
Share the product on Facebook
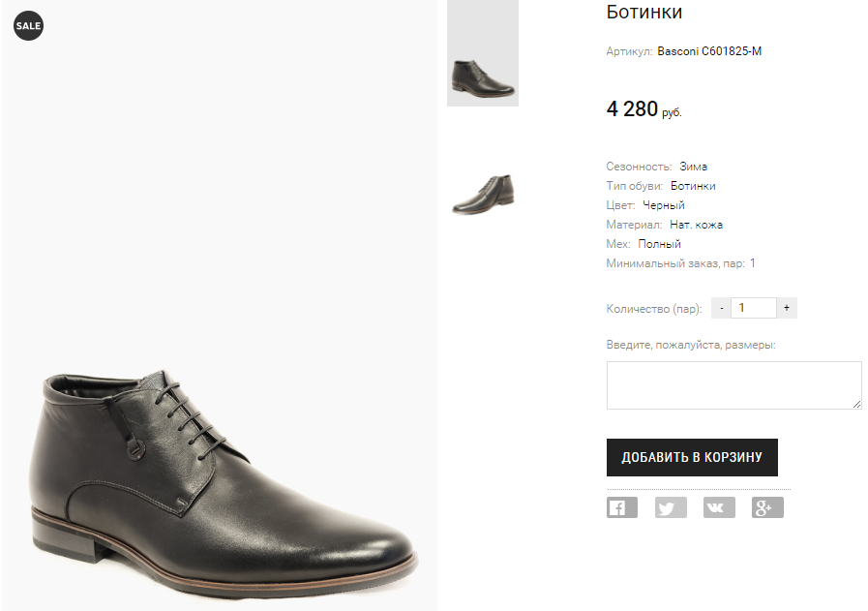pyautogui.click(x=621, y=507)
